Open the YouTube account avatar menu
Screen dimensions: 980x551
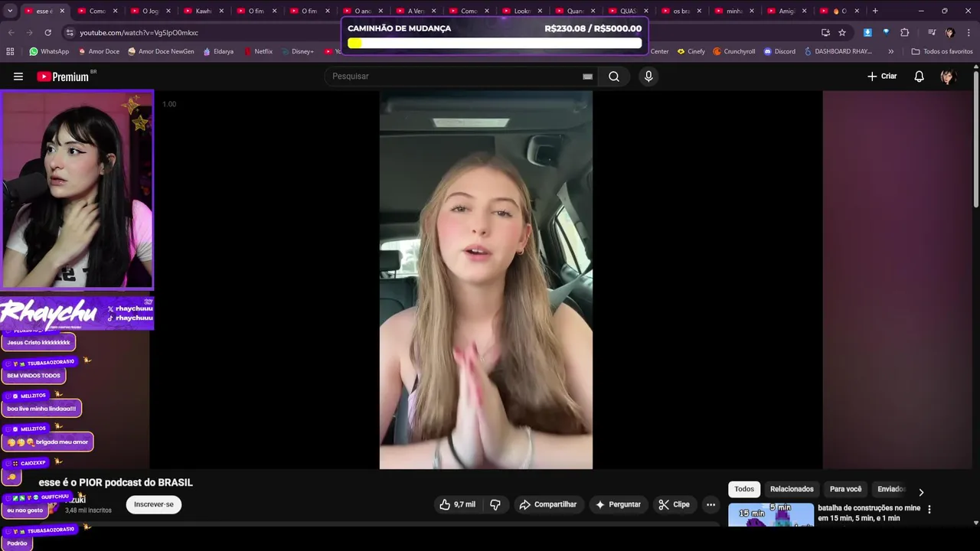[x=947, y=77]
